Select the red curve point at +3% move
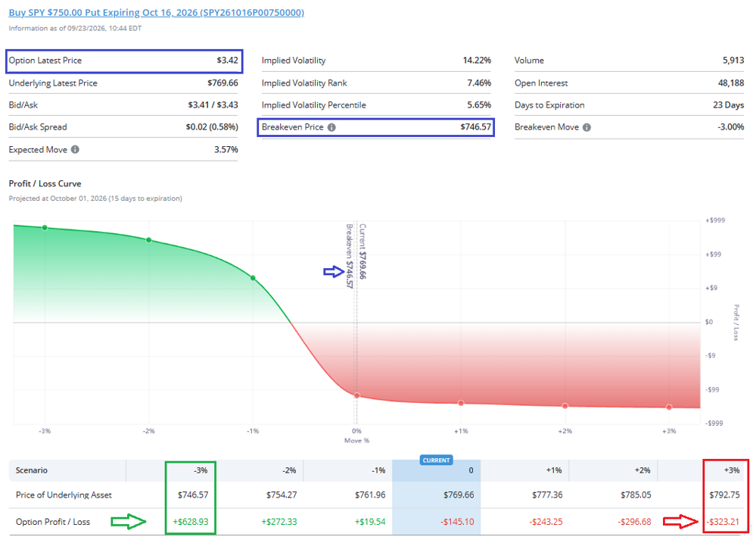 669,407
